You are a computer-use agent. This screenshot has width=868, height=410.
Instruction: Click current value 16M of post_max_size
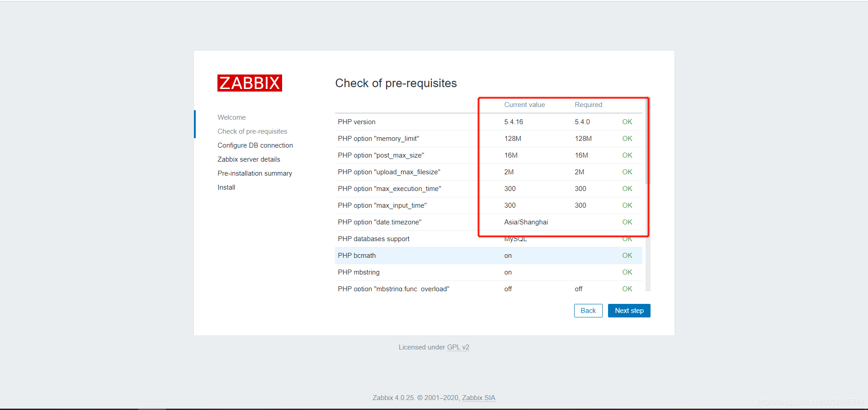[511, 155]
